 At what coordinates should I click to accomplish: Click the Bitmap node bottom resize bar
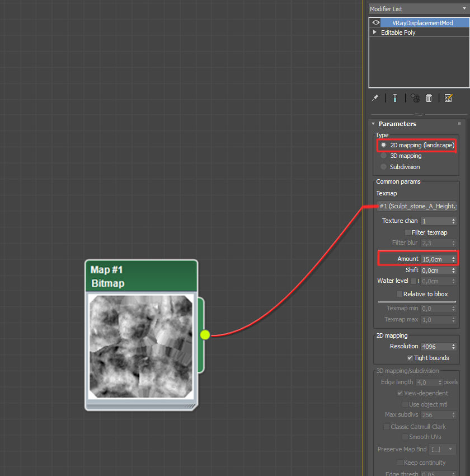click(x=141, y=405)
